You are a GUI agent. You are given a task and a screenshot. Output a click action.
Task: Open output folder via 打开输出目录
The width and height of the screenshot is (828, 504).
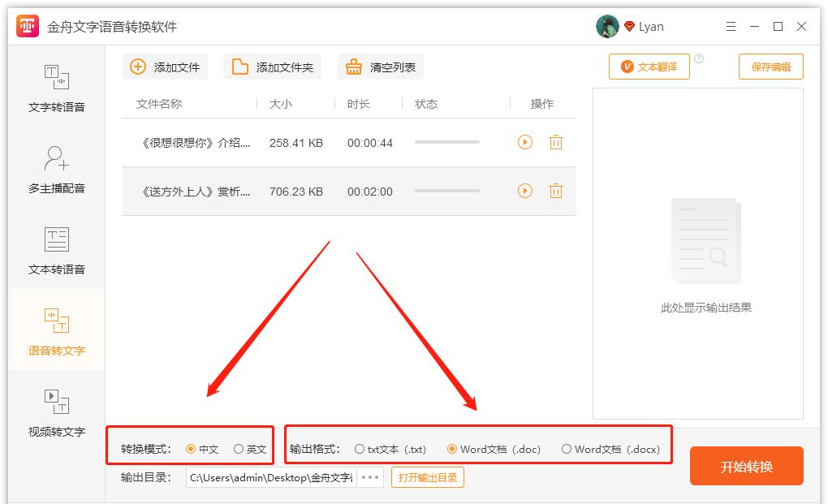tap(427, 477)
